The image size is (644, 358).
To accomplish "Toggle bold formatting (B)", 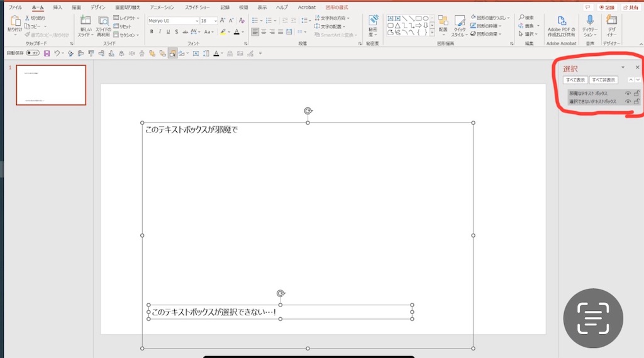I will [152, 31].
